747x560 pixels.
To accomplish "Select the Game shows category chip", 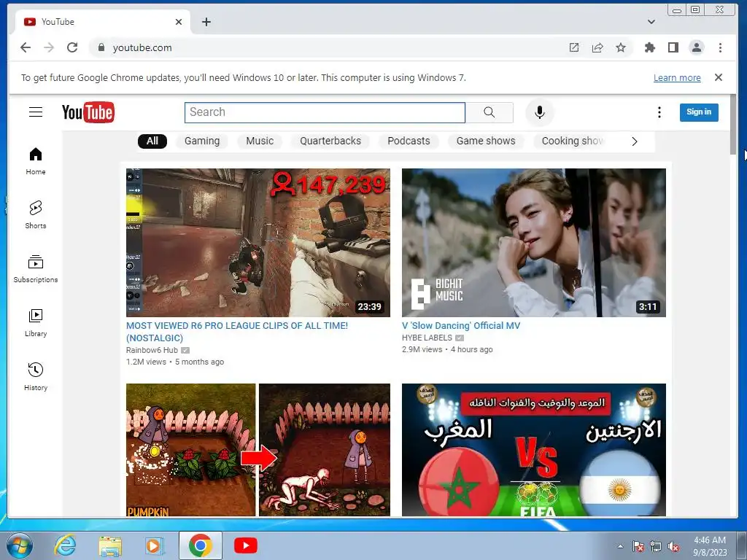I will [x=486, y=141].
